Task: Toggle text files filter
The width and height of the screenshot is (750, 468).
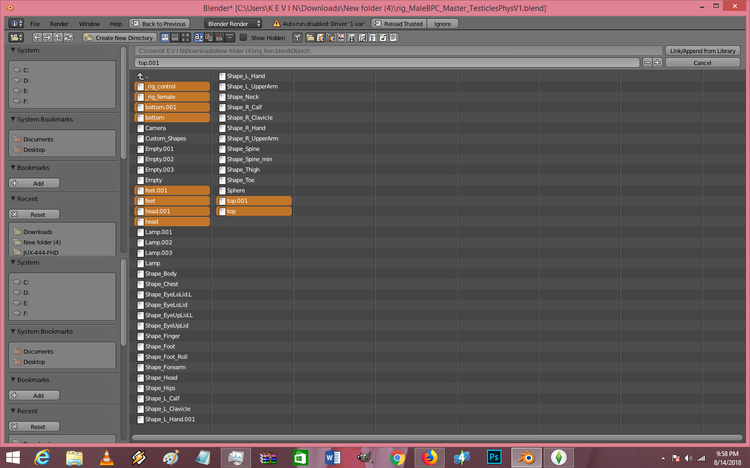Action: (393, 37)
